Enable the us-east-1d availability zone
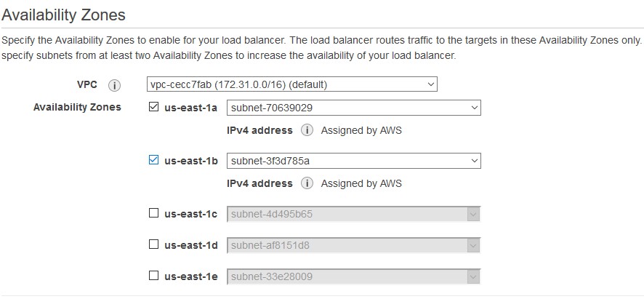This screenshot has height=299, width=644. (x=153, y=244)
